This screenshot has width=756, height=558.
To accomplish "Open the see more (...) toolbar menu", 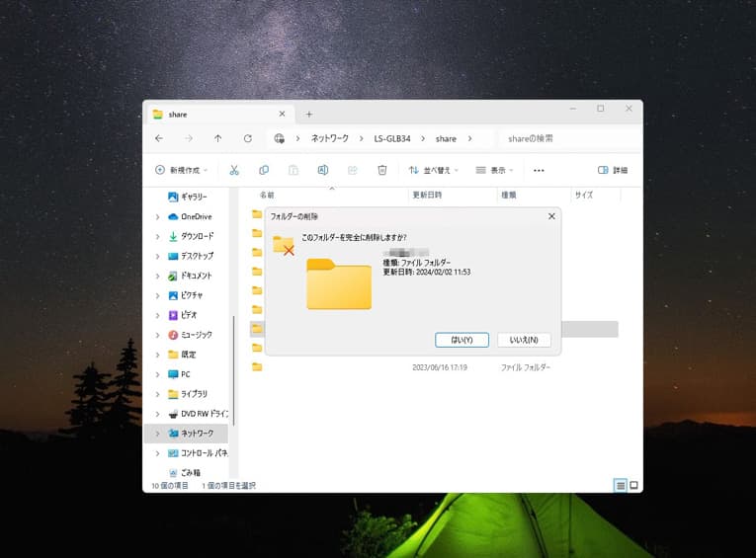I will coord(539,170).
